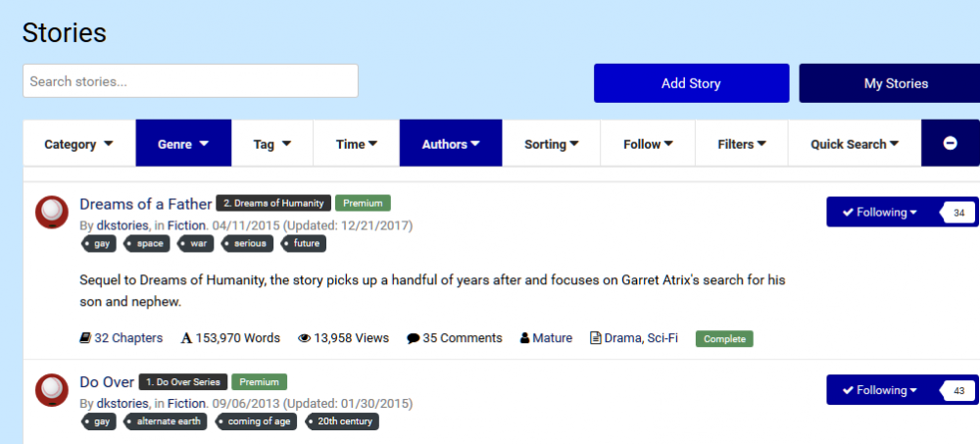
Task: Click the Search stories input field
Action: [190, 81]
